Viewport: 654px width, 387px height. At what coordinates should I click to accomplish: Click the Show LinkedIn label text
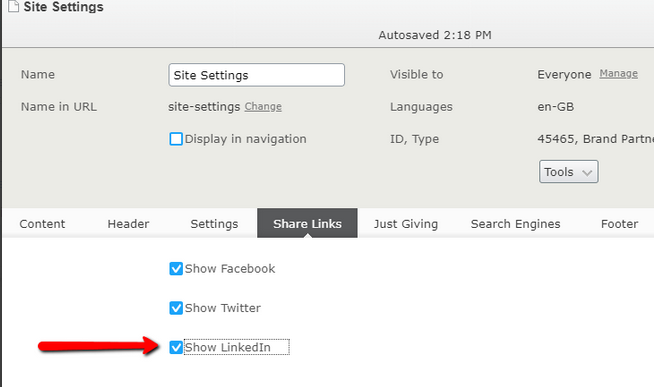[228, 347]
